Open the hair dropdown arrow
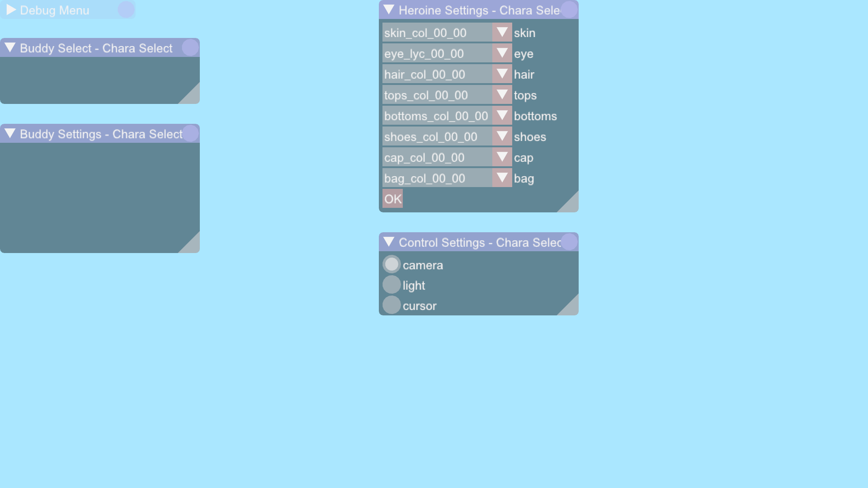 (502, 74)
